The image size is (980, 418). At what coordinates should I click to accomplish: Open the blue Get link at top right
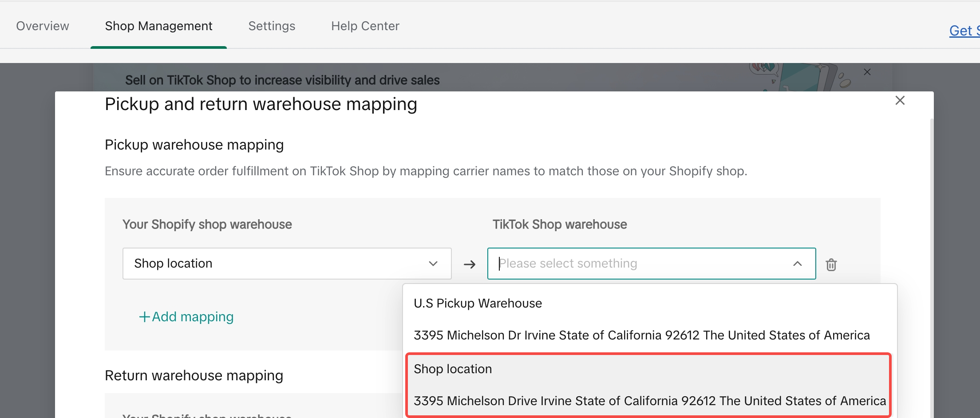click(963, 31)
